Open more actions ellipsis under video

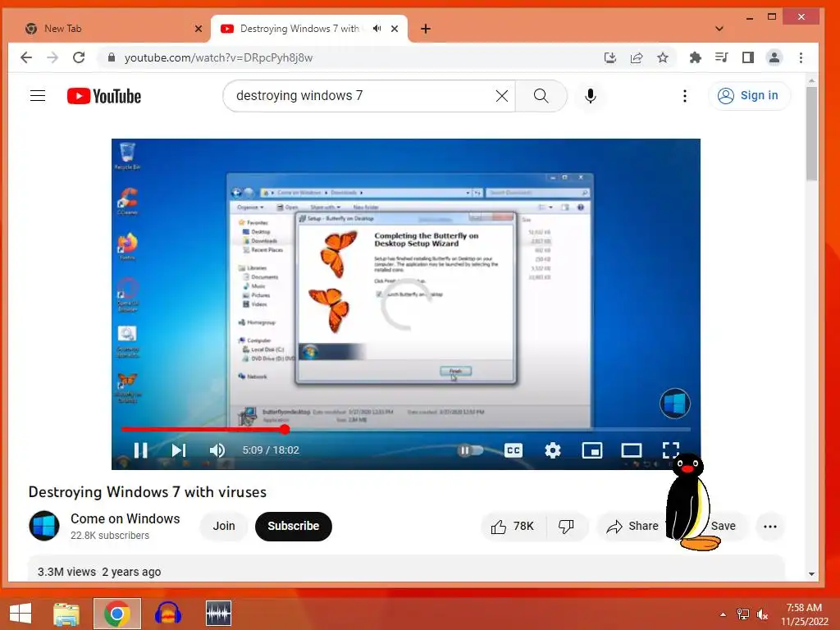point(769,526)
